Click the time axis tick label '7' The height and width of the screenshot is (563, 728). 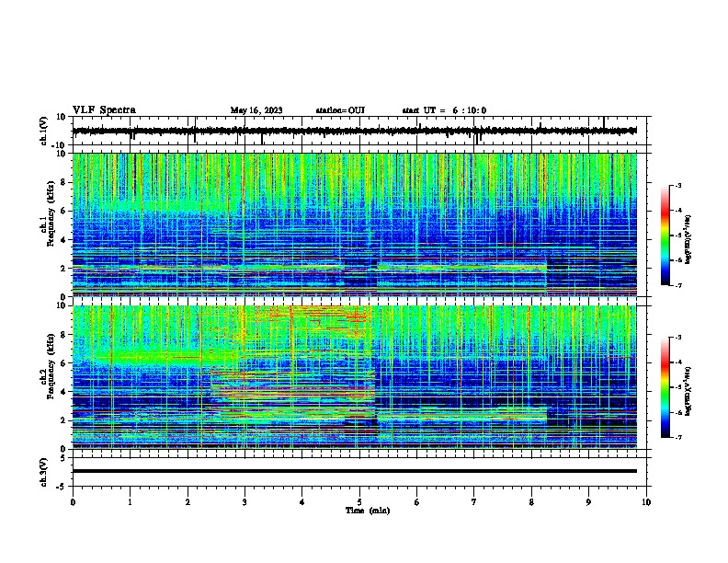[x=474, y=502]
